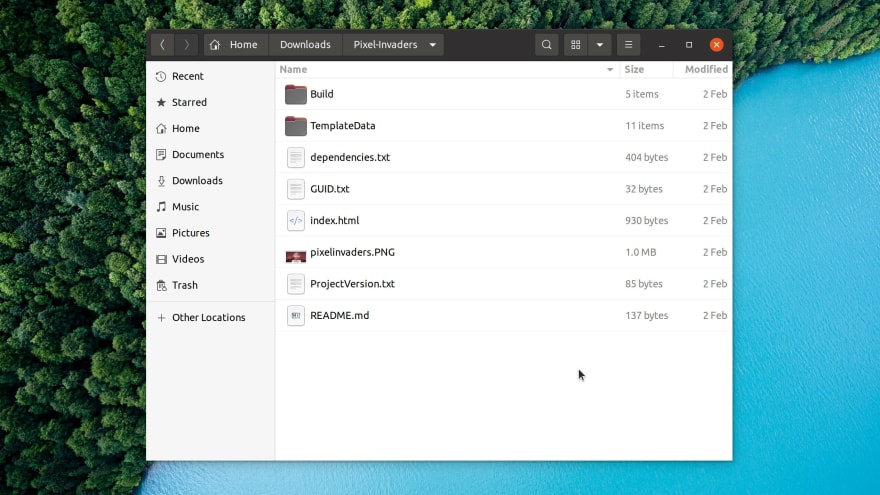Click the TemplateData folder name

click(x=343, y=126)
